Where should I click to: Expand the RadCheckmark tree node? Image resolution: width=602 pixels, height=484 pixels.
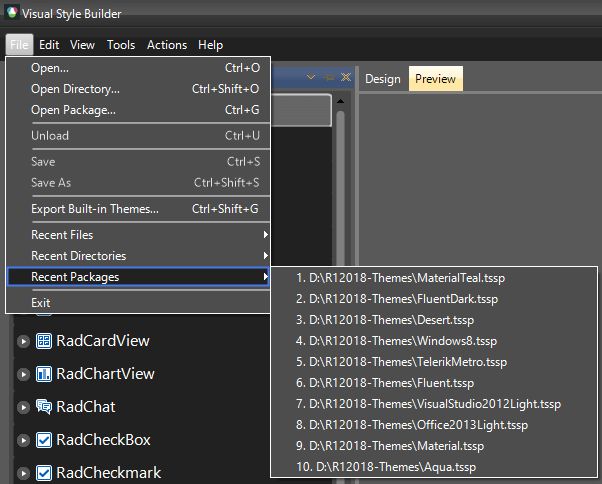coord(23,473)
